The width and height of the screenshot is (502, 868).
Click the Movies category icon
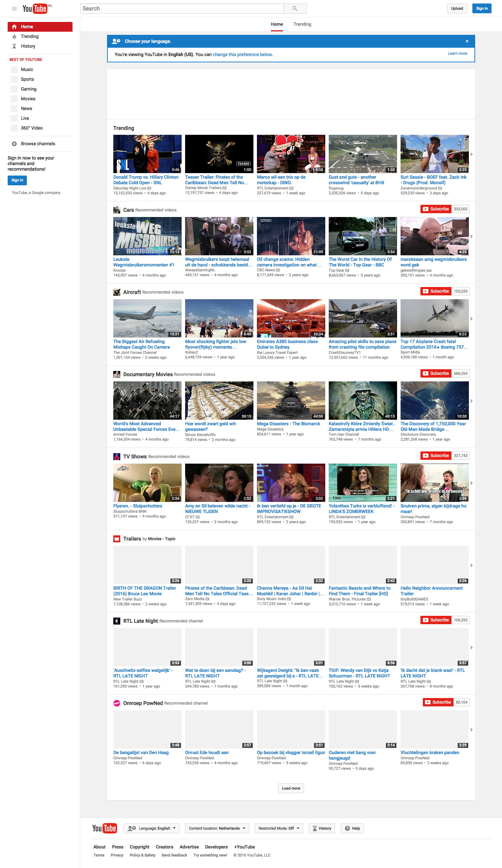[14, 99]
